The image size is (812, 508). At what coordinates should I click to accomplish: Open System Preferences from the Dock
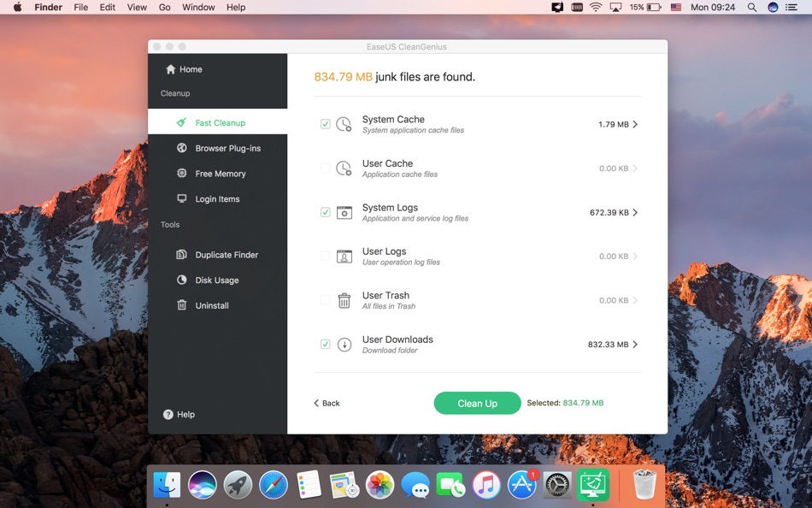point(557,485)
